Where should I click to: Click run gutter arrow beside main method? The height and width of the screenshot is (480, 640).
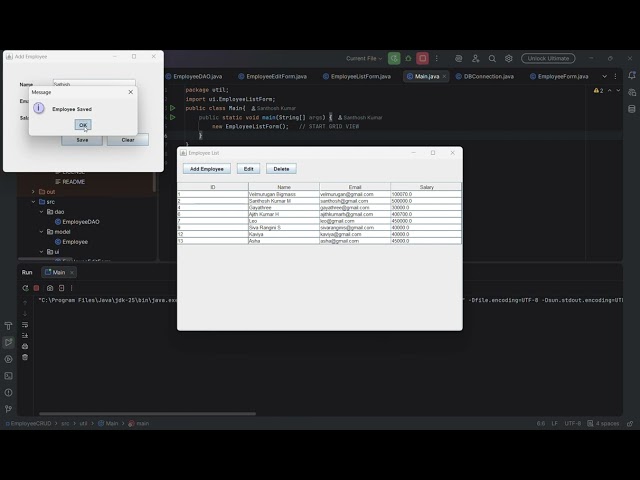point(173,117)
